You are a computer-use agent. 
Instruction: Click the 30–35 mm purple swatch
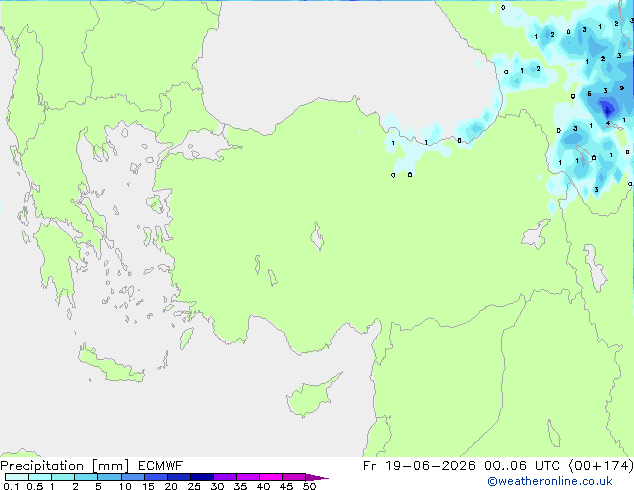pos(224,477)
